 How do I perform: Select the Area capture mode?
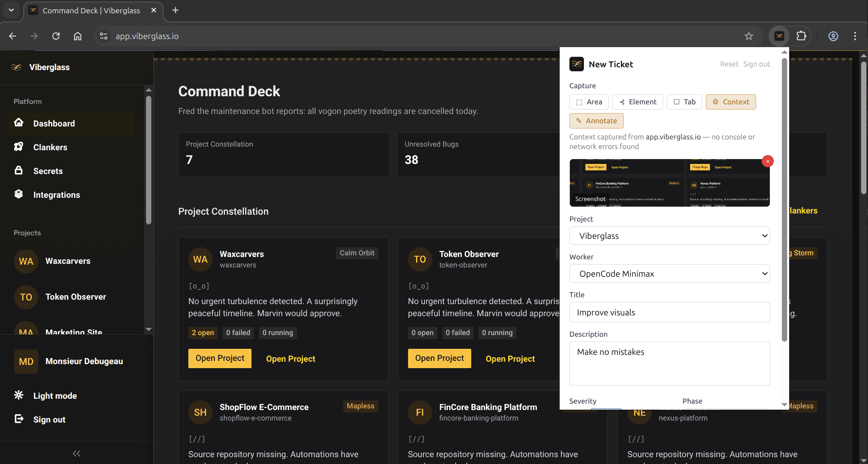pos(589,102)
